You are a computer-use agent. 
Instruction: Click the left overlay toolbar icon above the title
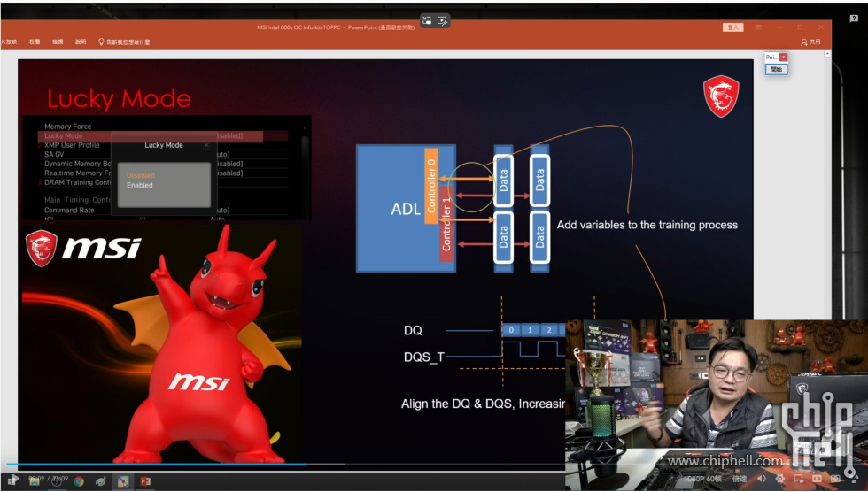click(x=427, y=21)
